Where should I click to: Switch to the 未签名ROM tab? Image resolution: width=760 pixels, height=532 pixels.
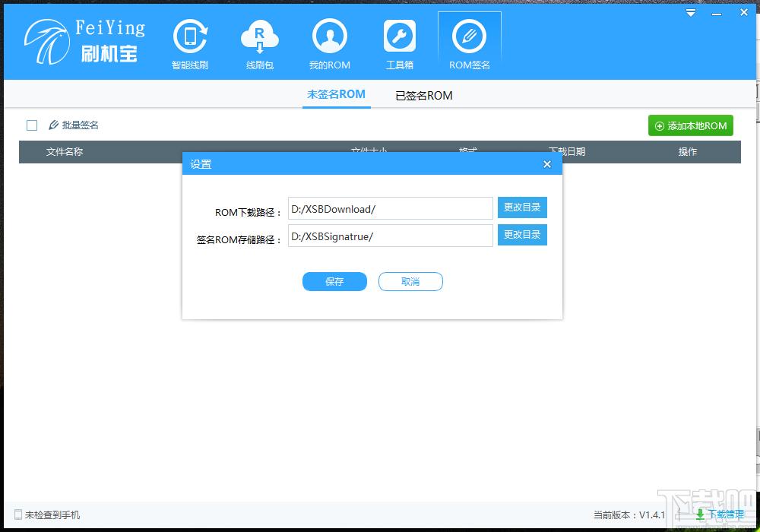(337, 94)
